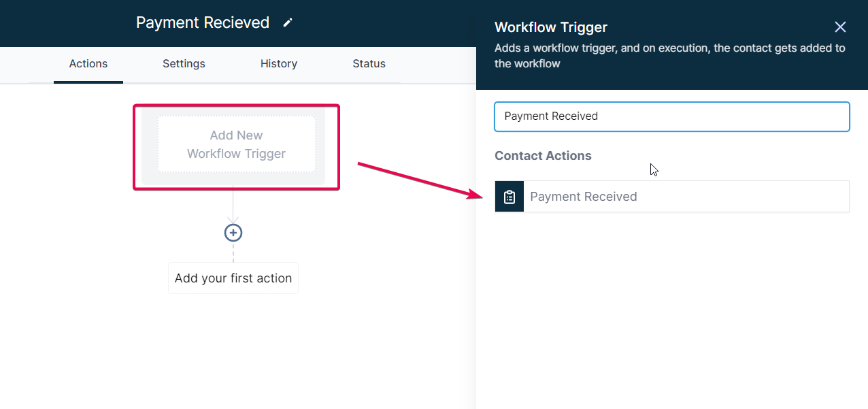868x409 pixels.
Task: Switch to the Actions tab
Action: (x=88, y=64)
